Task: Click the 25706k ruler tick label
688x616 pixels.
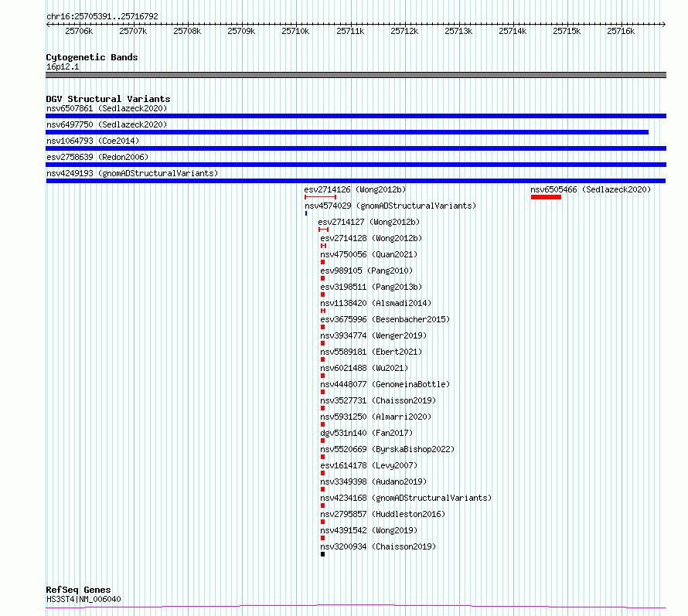Action: coord(79,31)
